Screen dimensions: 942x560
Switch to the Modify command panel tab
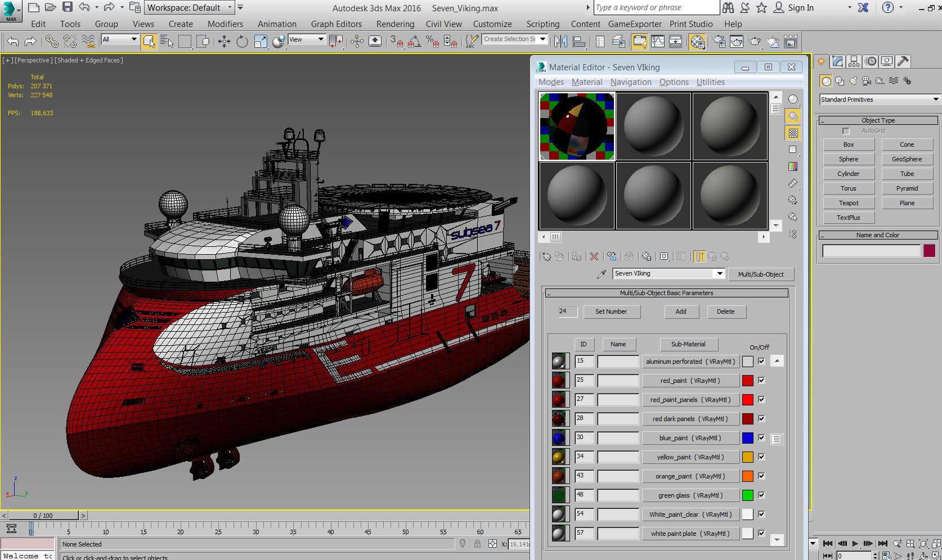(x=838, y=61)
